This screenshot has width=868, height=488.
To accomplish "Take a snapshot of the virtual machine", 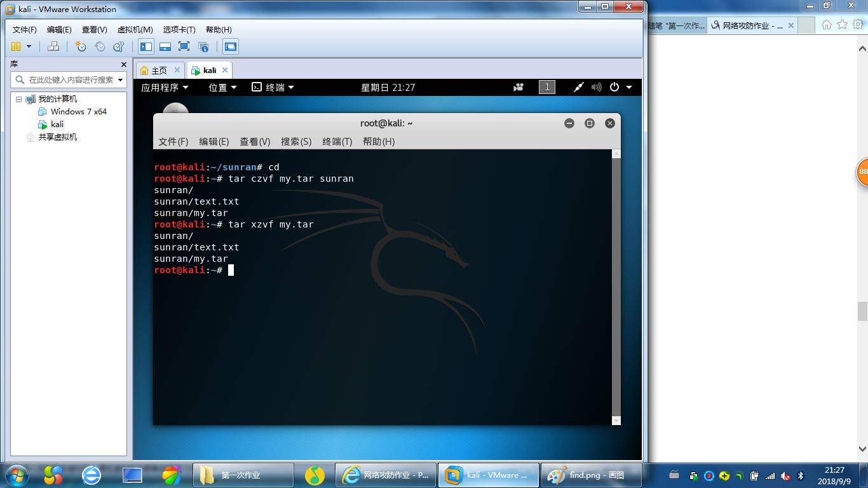I will pyautogui.click(x=81, y=46).
